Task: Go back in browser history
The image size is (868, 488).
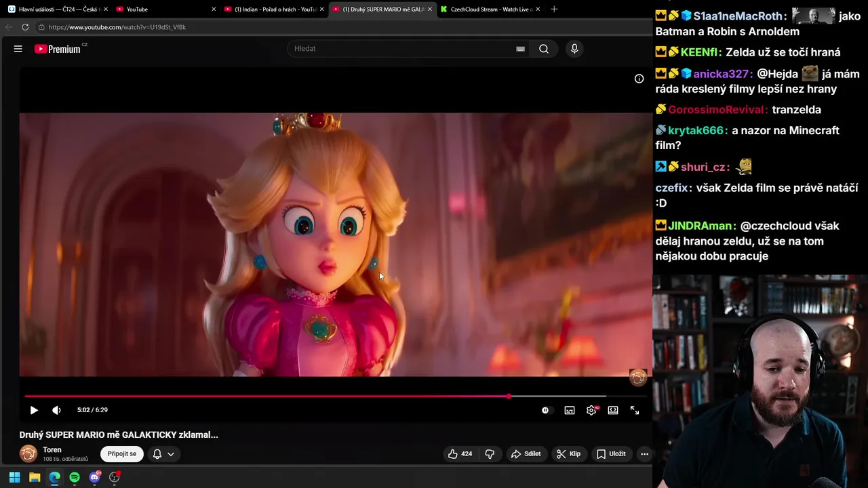Action: 9,27
